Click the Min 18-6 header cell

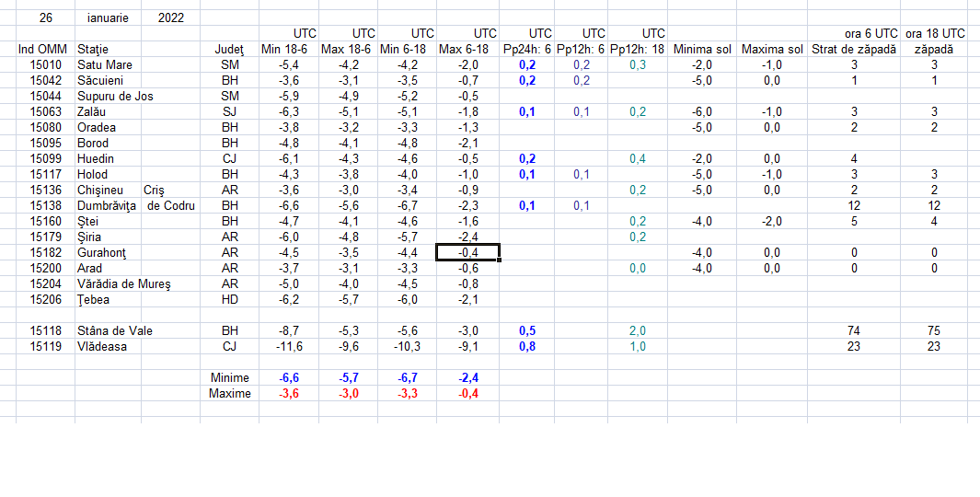(289, 50)
